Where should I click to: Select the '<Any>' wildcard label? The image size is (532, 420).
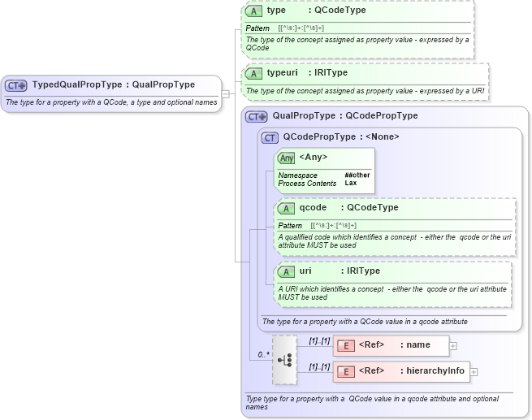click(x=314, y=157)
